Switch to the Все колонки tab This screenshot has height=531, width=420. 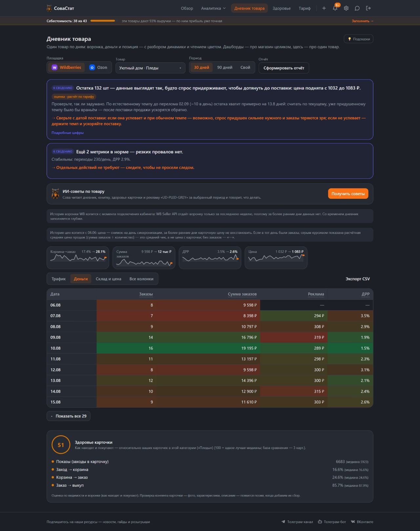(x=141, y=279)
